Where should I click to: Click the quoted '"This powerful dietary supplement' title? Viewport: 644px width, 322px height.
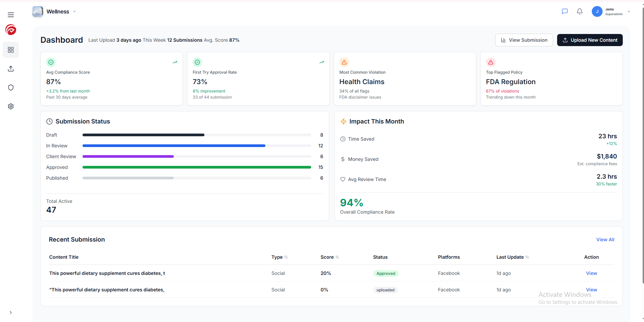coord(107,290)
